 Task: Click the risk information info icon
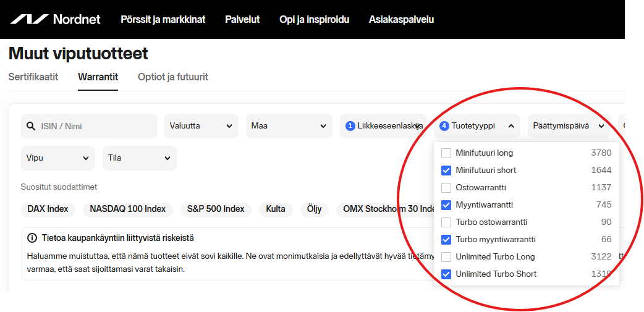[x=32, y=238]
